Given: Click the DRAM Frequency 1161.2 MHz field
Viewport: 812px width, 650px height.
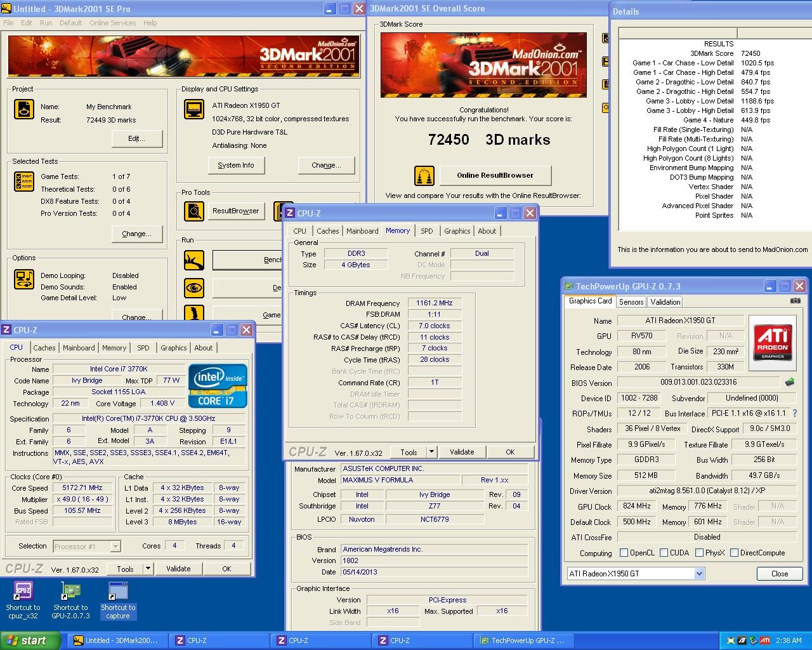Looking at the screenshot, I should (x=435, y=303).
